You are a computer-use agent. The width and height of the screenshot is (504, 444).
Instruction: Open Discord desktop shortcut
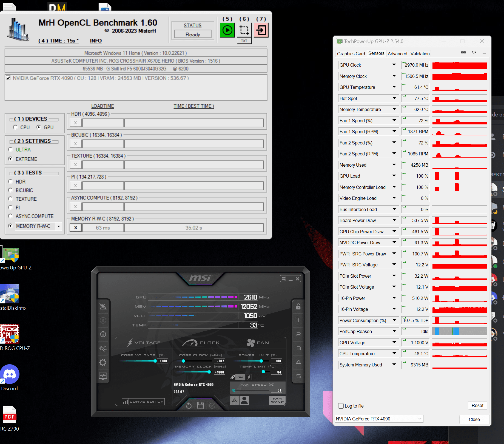(10, 378)
